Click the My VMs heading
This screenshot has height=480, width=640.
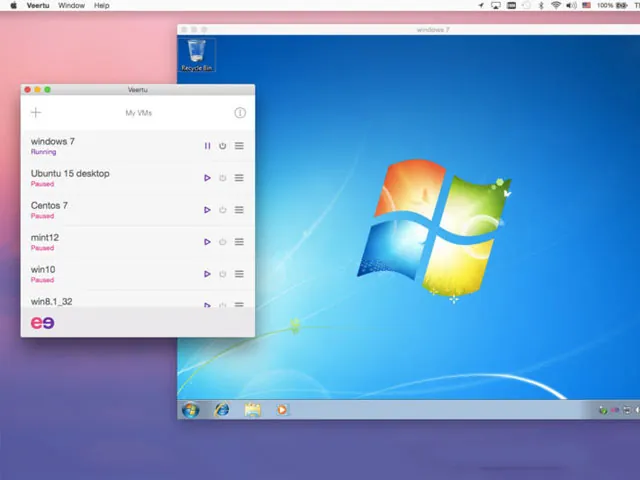tap(138, 113)
